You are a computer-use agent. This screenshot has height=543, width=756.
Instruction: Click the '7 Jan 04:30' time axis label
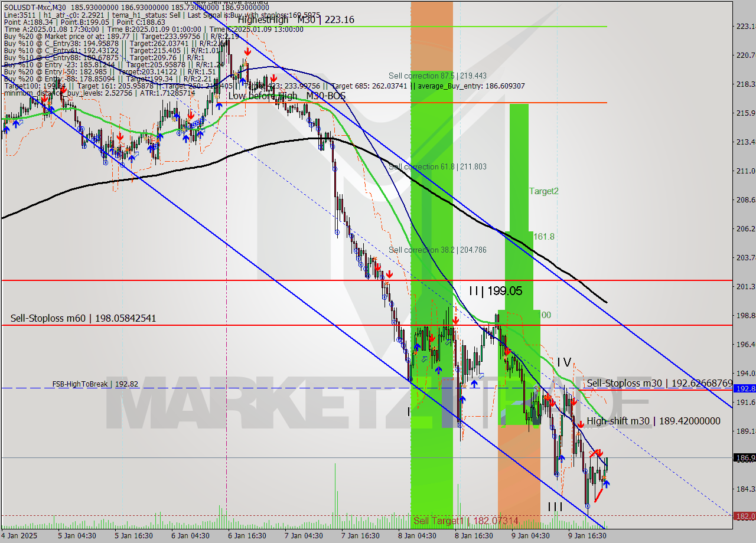click(304, 536)
